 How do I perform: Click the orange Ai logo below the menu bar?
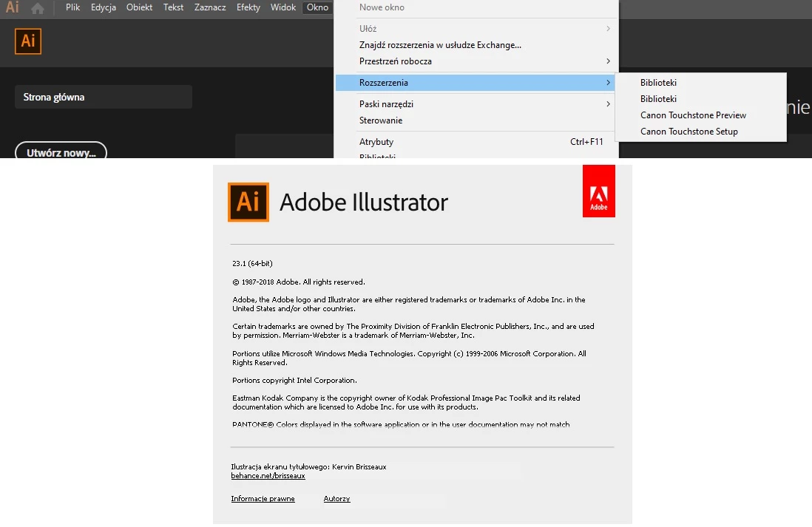(x=28, y=41)
